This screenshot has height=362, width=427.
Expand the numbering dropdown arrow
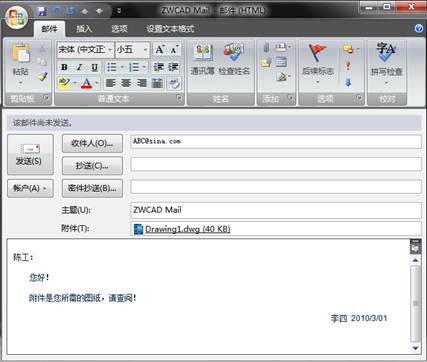pyautogui.click(x=144, y=67)
